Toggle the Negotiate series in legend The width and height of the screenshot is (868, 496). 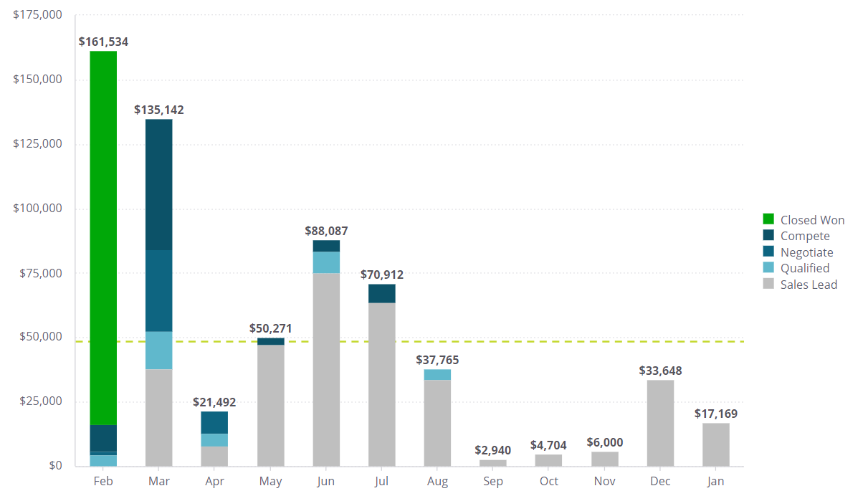tap(806, 252)
